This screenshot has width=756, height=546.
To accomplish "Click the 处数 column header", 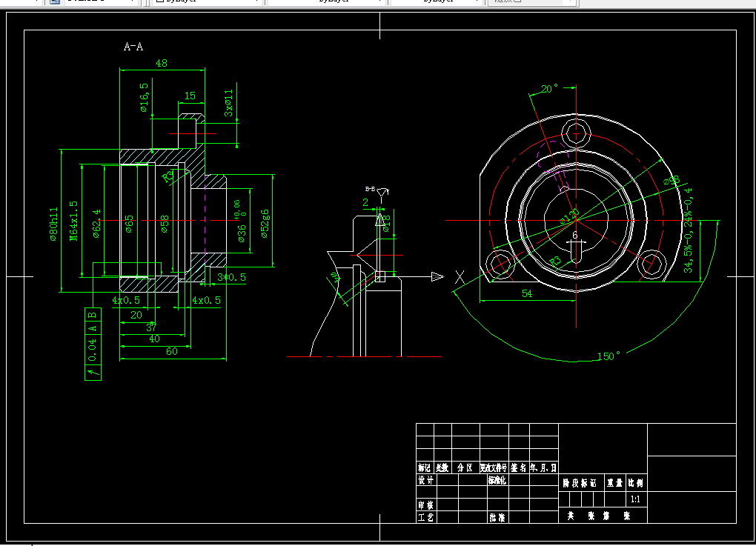I will pyautogui.click(x=442, y=468).
